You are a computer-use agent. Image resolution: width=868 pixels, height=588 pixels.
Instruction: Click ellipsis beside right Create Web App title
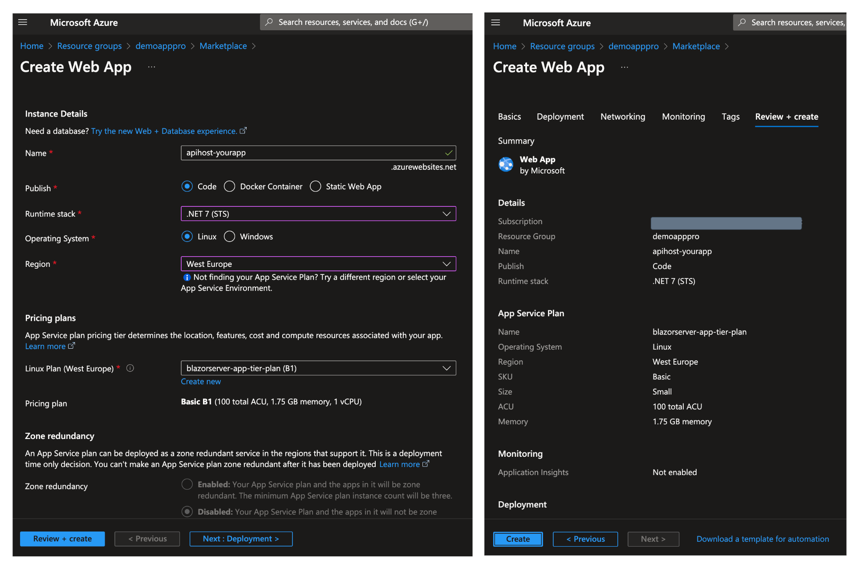click(x=625, y=68)
